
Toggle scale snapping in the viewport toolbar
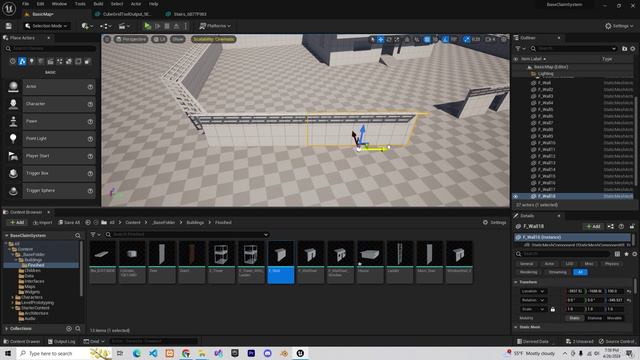[467, 39]
